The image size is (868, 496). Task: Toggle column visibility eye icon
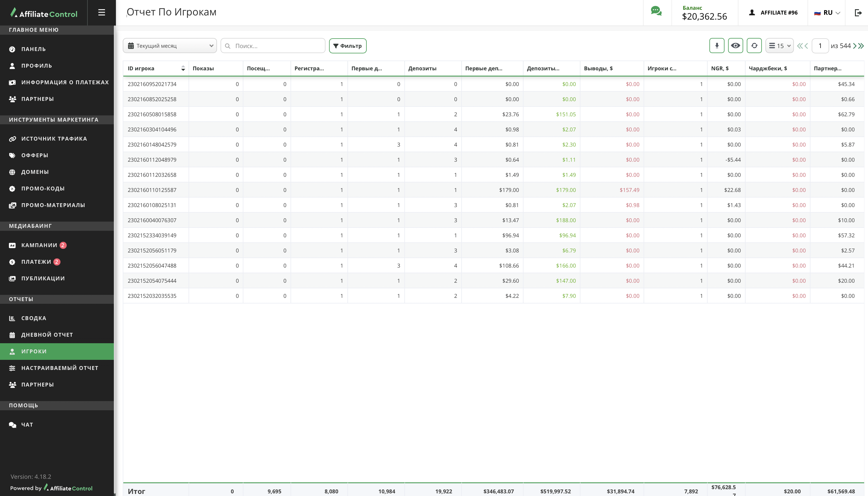[735, 46]
